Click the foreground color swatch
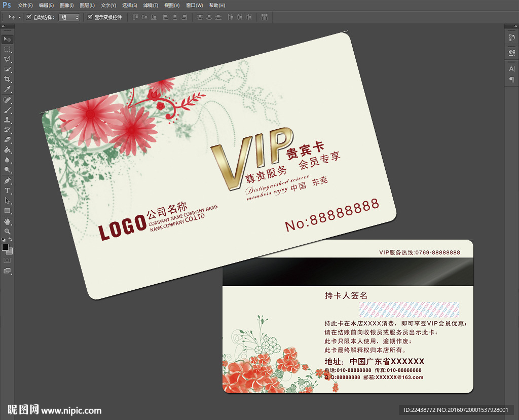Image resolution: width=519 pixels, height=420 pixels. 5,247
